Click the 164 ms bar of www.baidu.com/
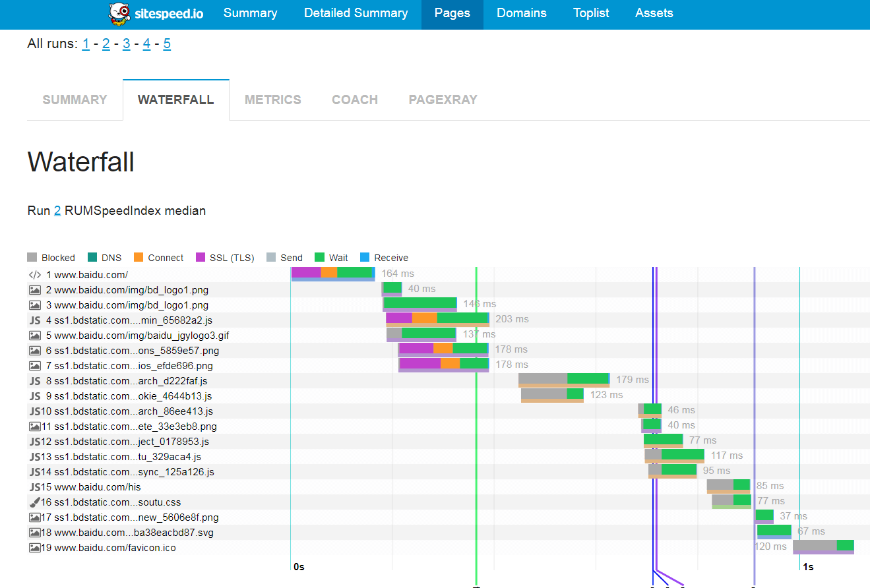 (x=333, y=274)
